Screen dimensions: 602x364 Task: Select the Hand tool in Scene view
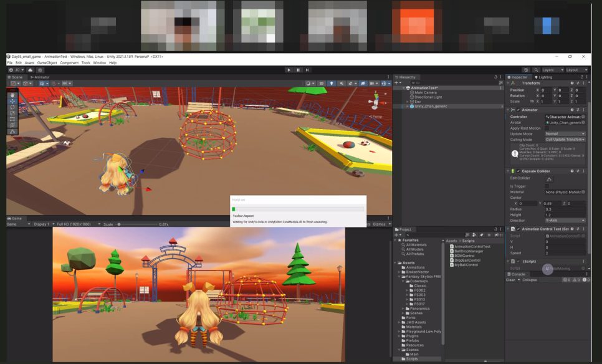tap(12, 95)
